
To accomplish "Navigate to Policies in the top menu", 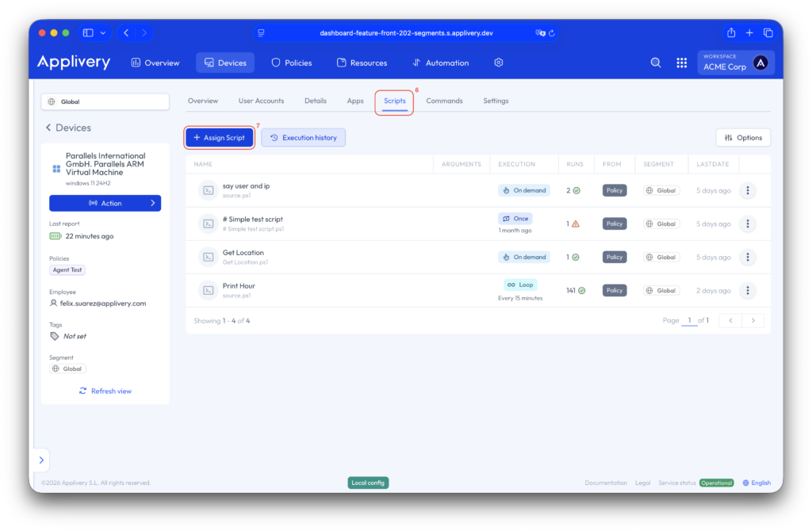I will [291, 62].
